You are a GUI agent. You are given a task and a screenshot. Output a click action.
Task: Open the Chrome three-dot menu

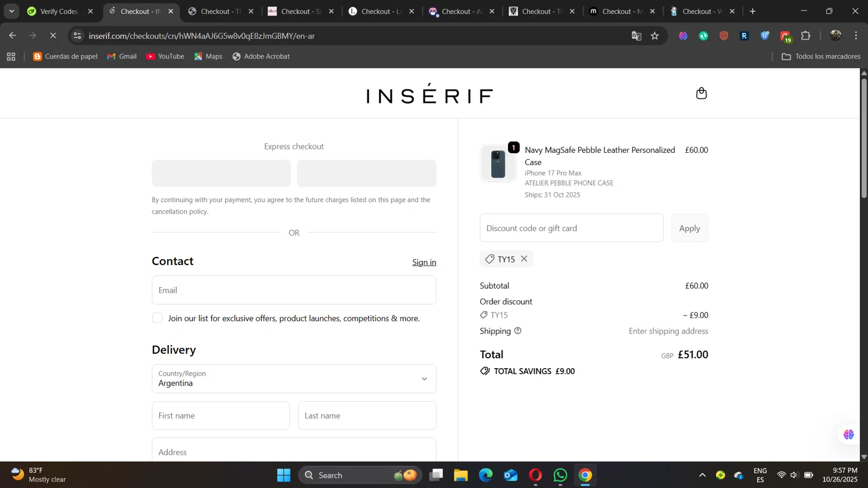pos(856,36)
